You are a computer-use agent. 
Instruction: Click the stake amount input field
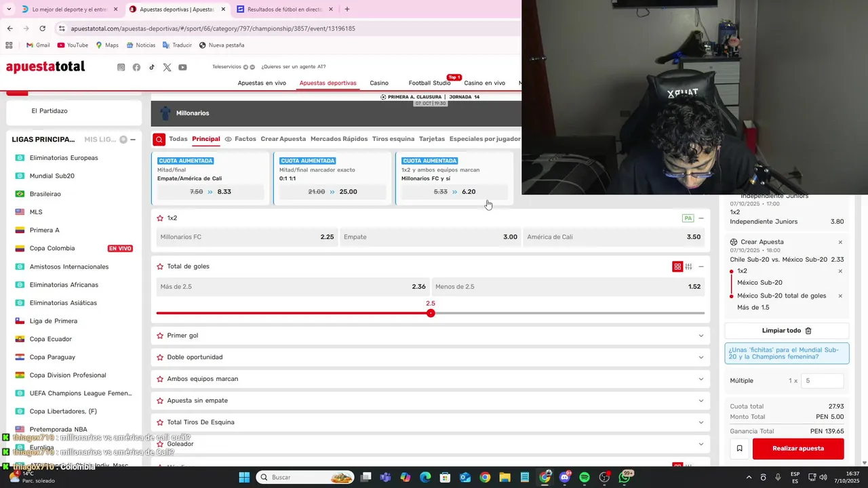click(x=823, y=381)
